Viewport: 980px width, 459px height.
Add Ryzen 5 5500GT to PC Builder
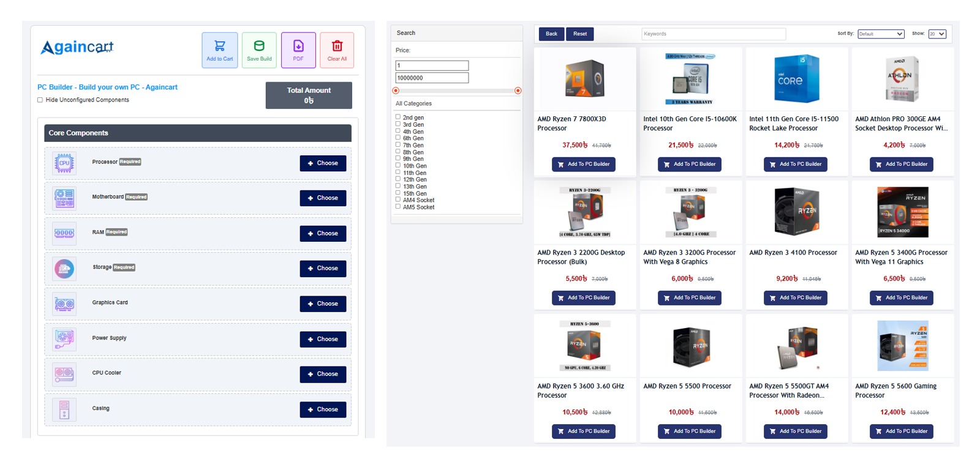796,431
